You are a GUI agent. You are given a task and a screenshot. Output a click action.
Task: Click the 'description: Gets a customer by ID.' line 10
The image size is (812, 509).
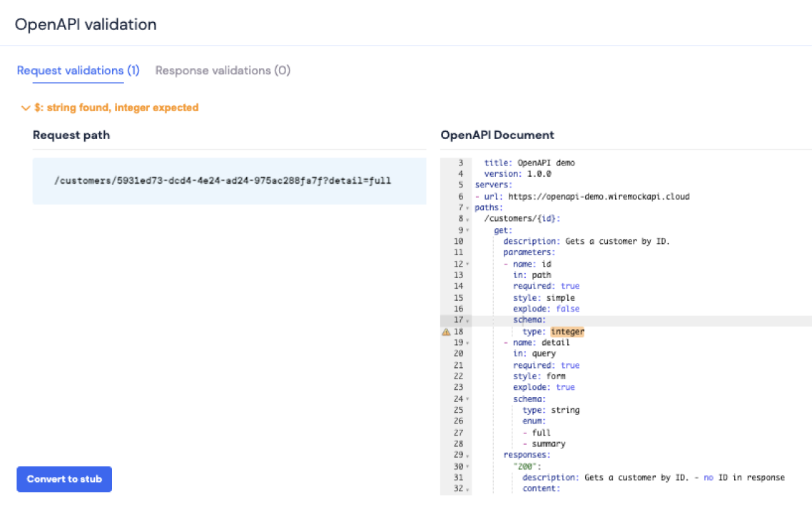pos(587,242)
